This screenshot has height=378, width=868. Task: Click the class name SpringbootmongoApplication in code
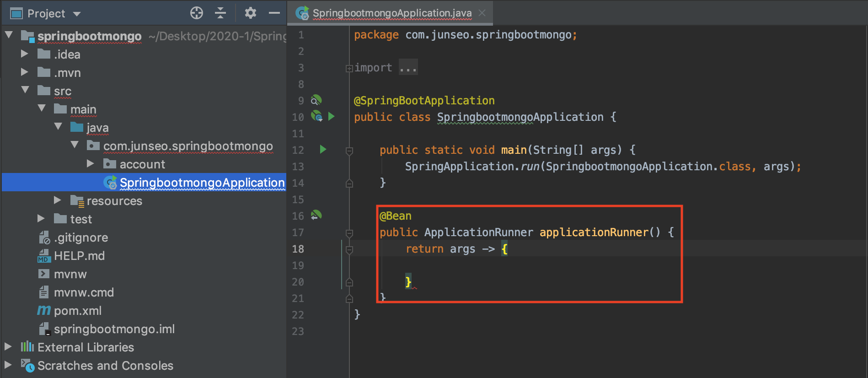point(520,117)
